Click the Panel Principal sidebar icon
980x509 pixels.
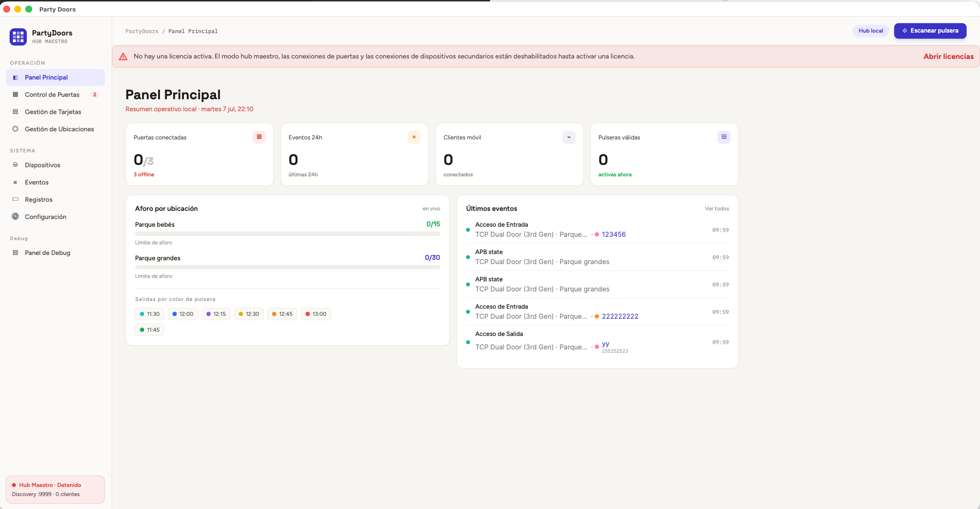(x=15, y=78)
